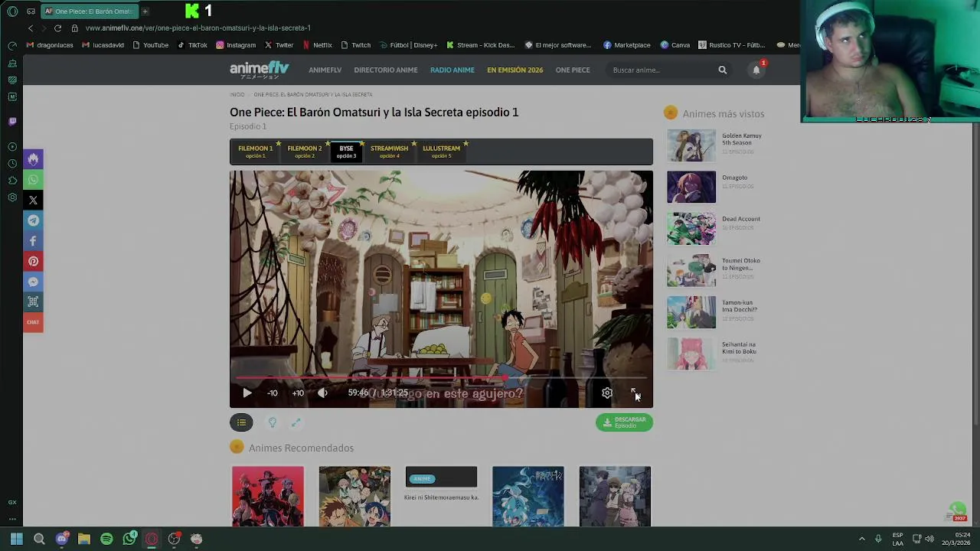Open the Netflix bookmark

(317, 45)
